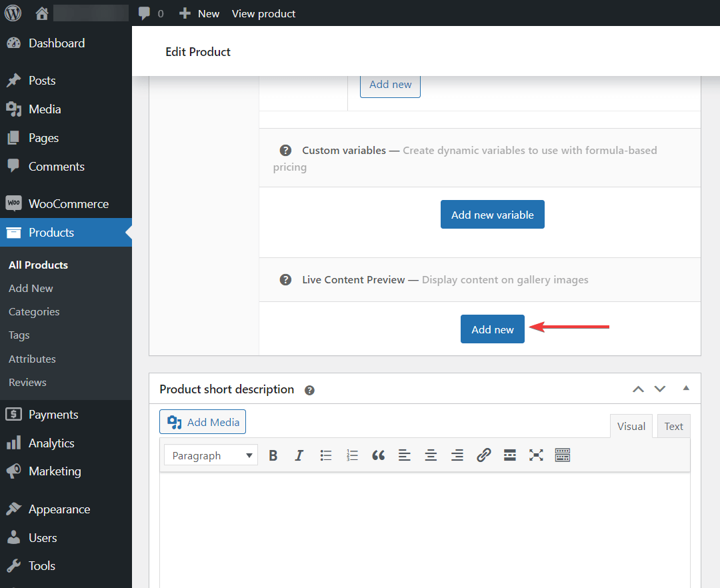Click the Posts pushpin icon
The height and width of the screenshot is (588, 720).
14,80
